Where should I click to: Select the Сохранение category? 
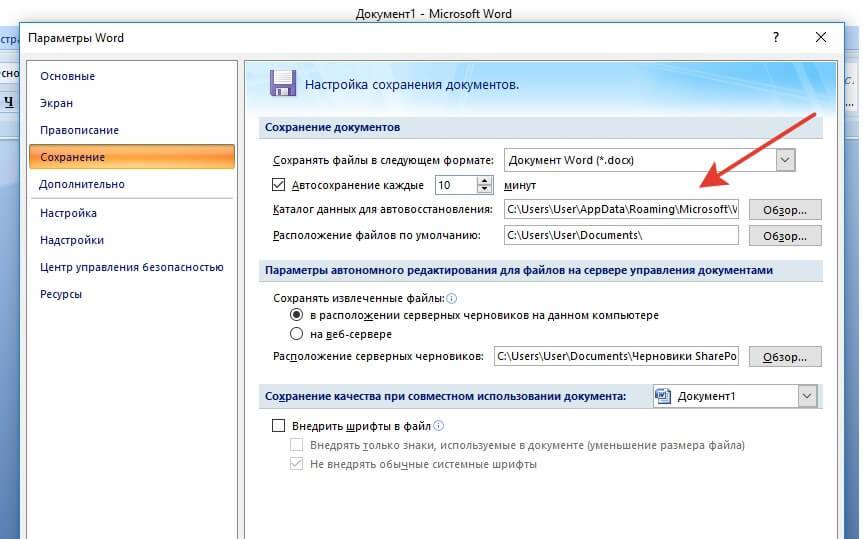[x=132, y=157]
